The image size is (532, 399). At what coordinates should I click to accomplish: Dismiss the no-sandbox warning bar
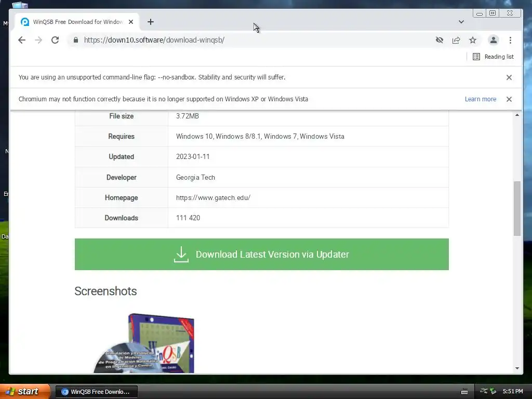pyautogui.click(x=509, y=77)
